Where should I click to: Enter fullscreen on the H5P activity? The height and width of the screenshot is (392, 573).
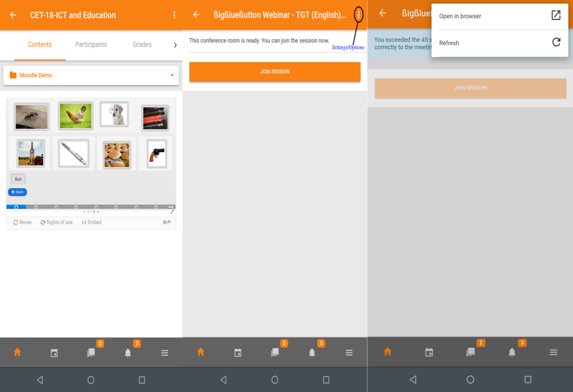coord(172,211)
